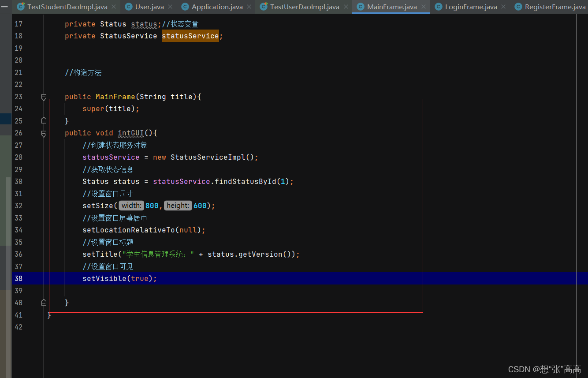
Task: Click line number 42 in the gutter
Action: pos(19,327)
